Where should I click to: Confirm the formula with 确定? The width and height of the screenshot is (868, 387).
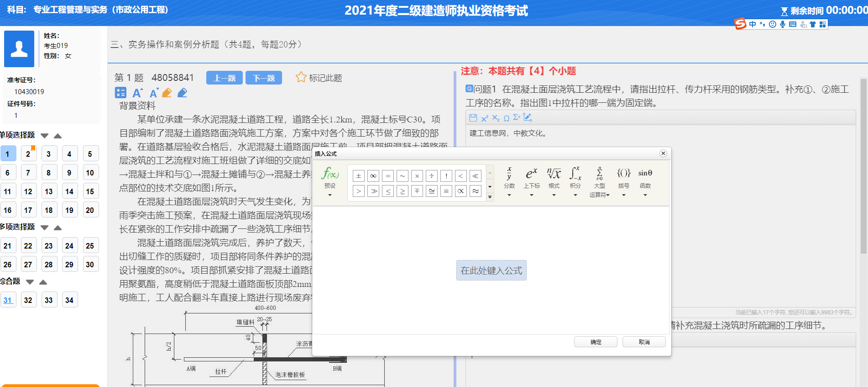click(596, 342)
